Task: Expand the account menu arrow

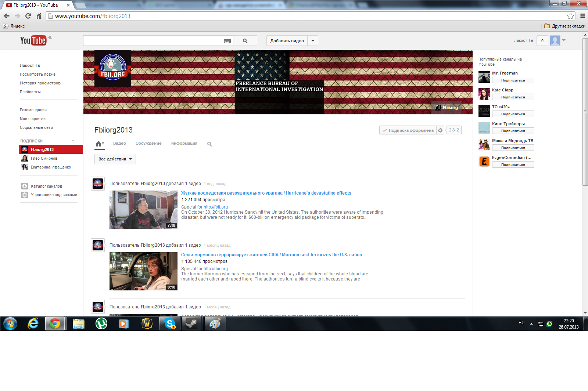Action: pyautogui.click(x=564, y=40)
